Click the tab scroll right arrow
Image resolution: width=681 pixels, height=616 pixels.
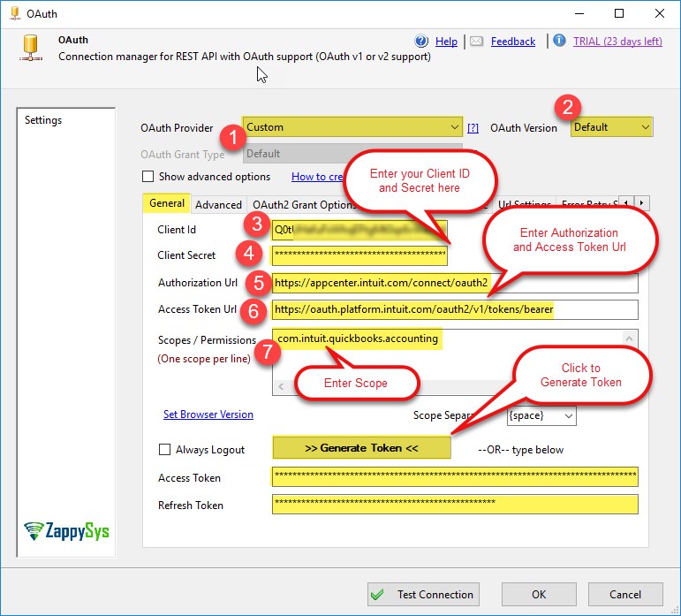641,203
